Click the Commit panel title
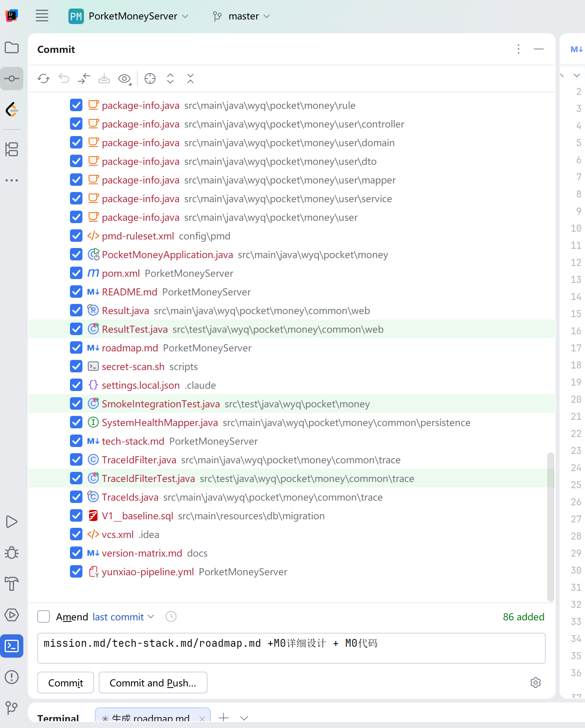The image size is (585, 728). click(56, 49)
